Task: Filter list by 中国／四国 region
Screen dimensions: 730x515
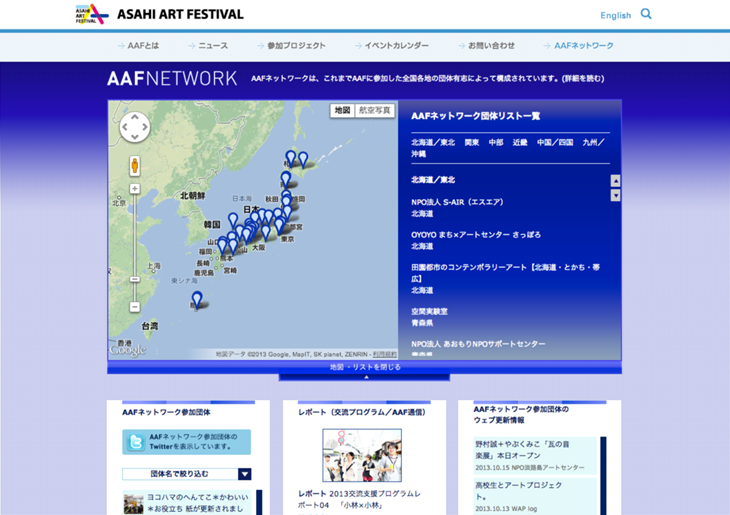Action: [555, 142]
